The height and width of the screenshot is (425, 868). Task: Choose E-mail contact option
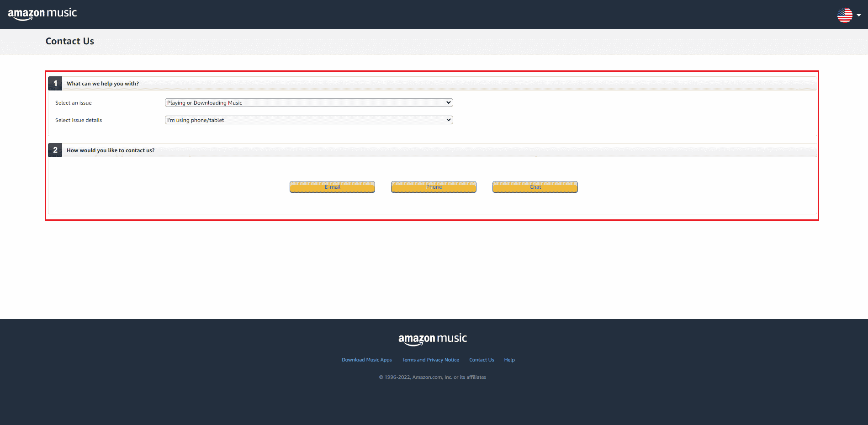[332, 187]
